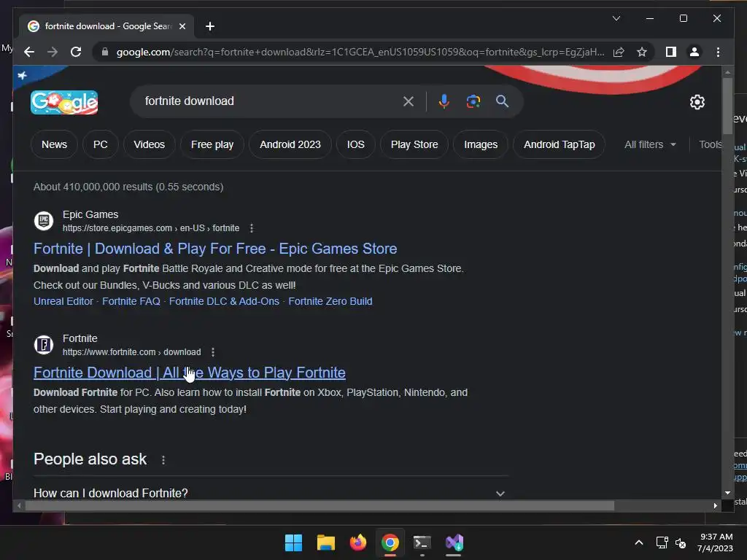
Task: Select the Free play filter
Action: point(212,144)
